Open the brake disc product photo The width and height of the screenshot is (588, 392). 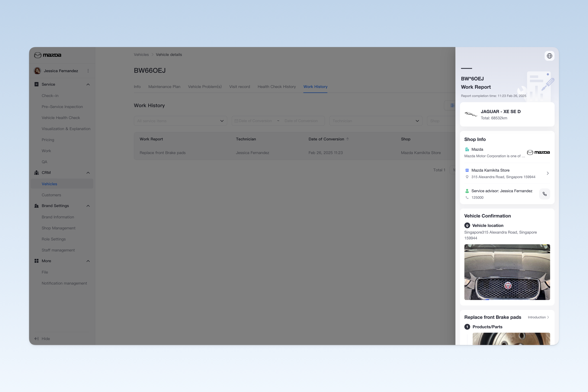coord(511,339)
